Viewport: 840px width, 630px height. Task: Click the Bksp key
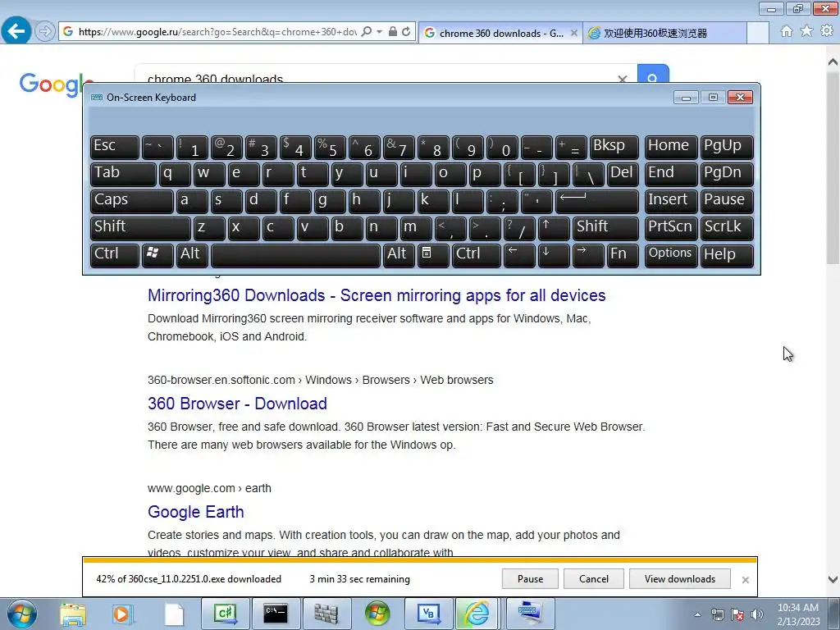(614, 148)
